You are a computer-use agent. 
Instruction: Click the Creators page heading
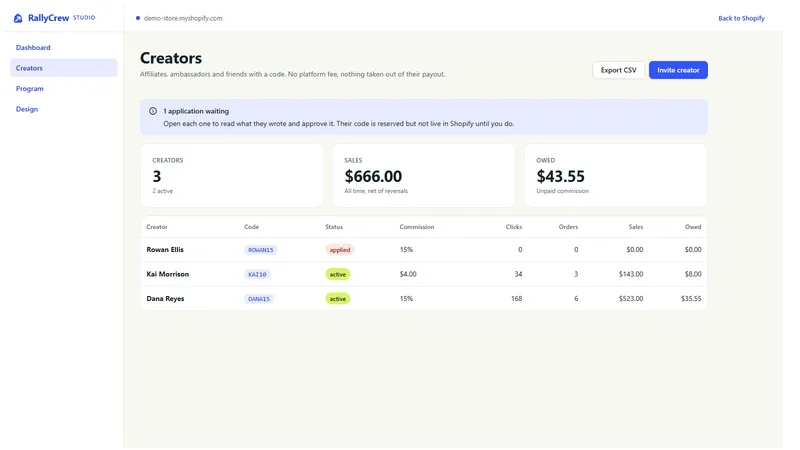point(171,58)
